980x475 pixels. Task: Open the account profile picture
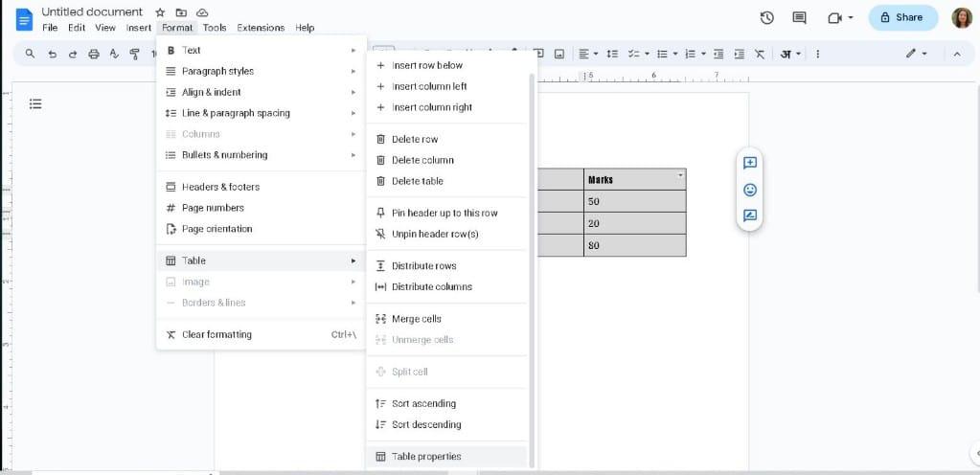[962, 18]
